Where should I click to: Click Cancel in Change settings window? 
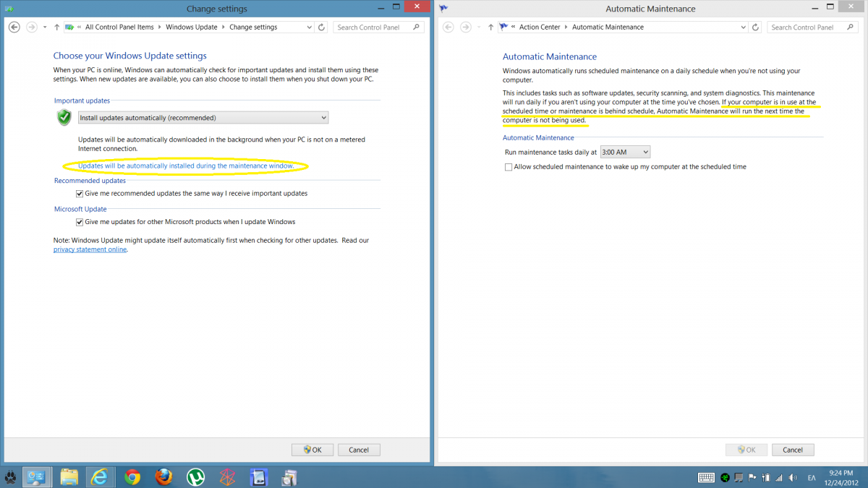pyautogui.click(x=359, y=450)
